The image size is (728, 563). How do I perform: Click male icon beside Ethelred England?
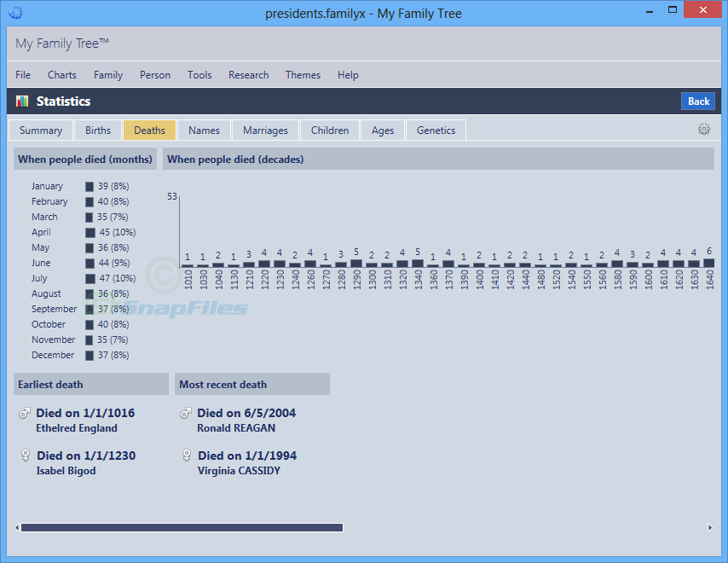click(x=24, y=413)
